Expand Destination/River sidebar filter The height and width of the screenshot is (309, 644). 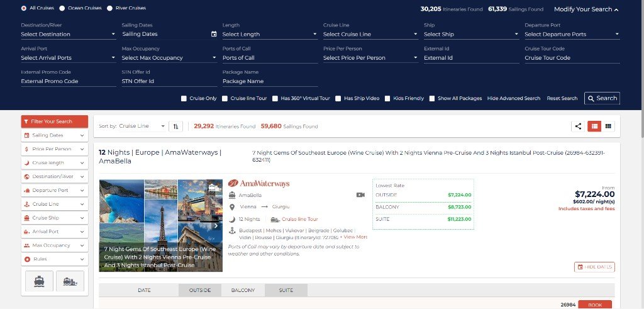pos(55,177)
